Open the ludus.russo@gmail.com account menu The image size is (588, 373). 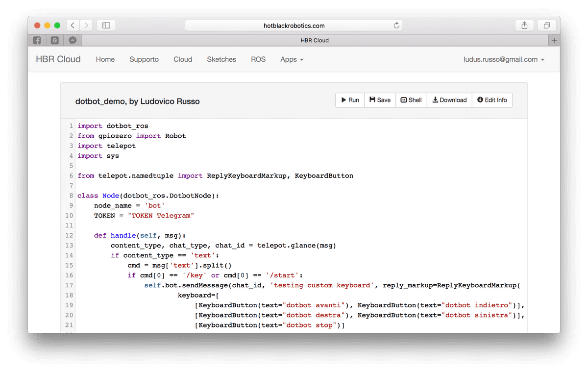(504, 59)
